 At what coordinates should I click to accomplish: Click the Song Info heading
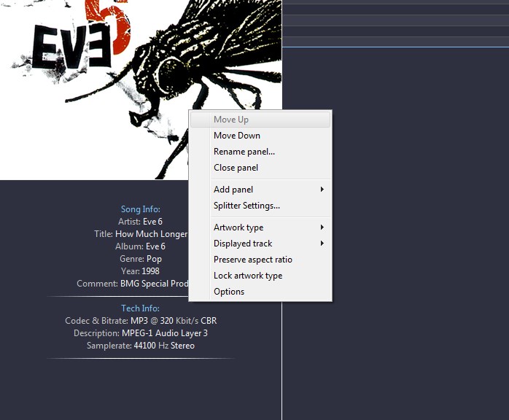140,209
